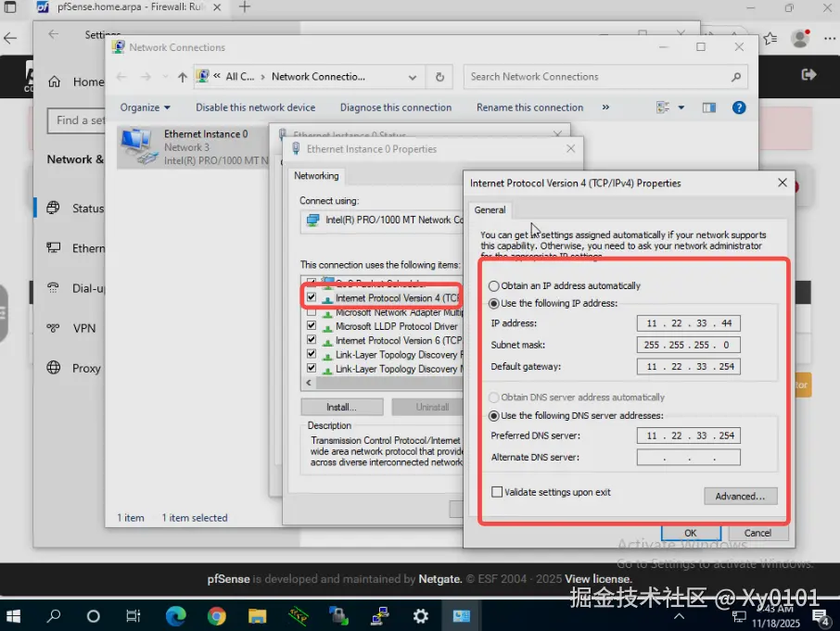This screenshot has width=840, height=631.
Task: Select 'Use the following DNS server addresses' radio
Action: (493, 416)
